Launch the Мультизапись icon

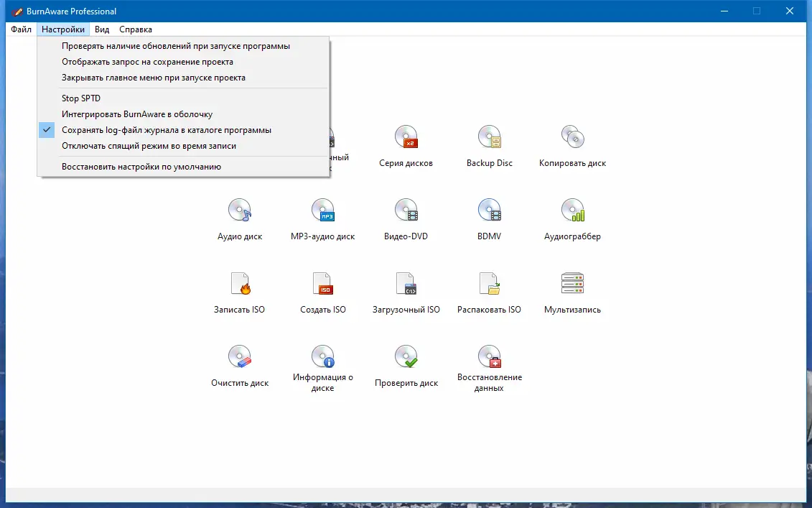573,284
